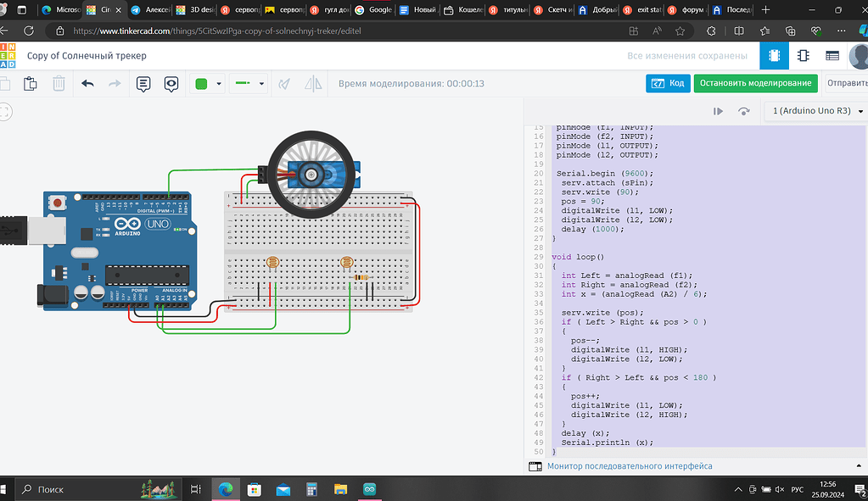This screenshot has width=868, height=501.
Task: Click the read aloud icon in address bar
Action: (x=657, y=31)
